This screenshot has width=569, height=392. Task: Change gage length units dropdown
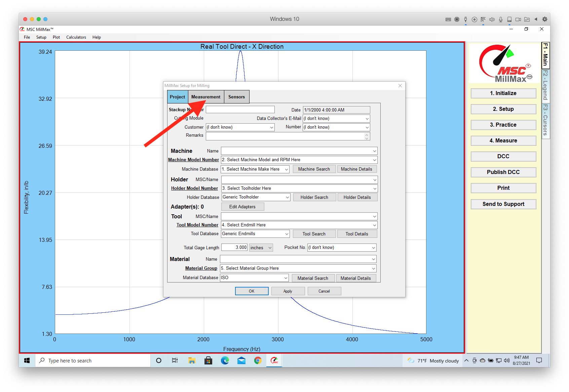pos(261,248)
